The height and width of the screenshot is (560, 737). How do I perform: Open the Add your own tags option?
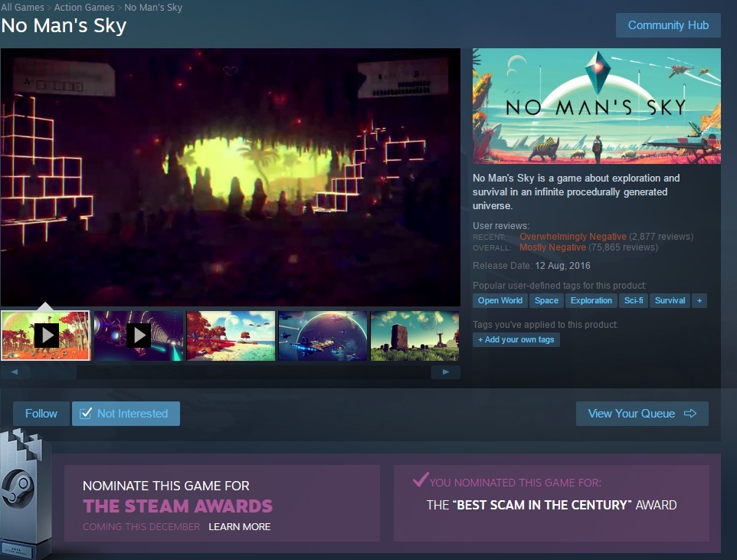click(x=516, y=339)
